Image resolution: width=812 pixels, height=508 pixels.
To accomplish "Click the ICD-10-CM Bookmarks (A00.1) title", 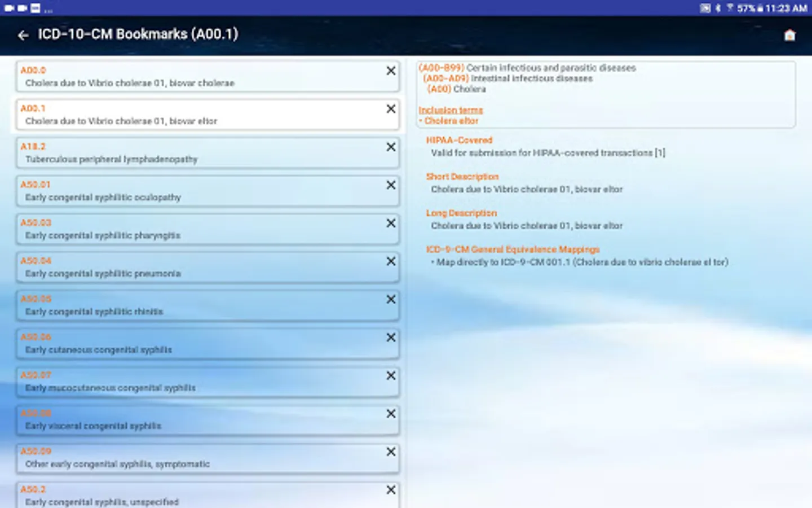I will pos(138,34).
